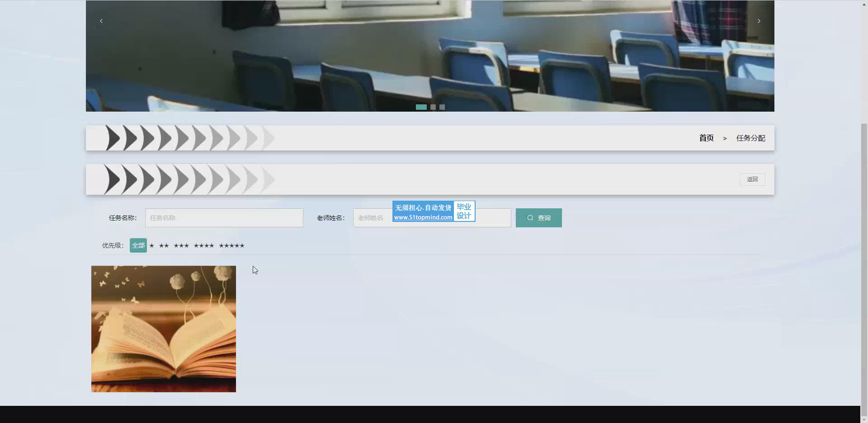Click the page vertical scrollbar thumb

tap(864, 269)
